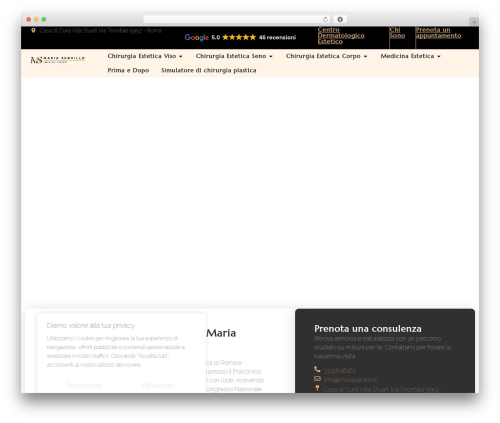Click info@mariaservillo.it email link
Viewport: 500px width, 423px height.
[350, 380]
